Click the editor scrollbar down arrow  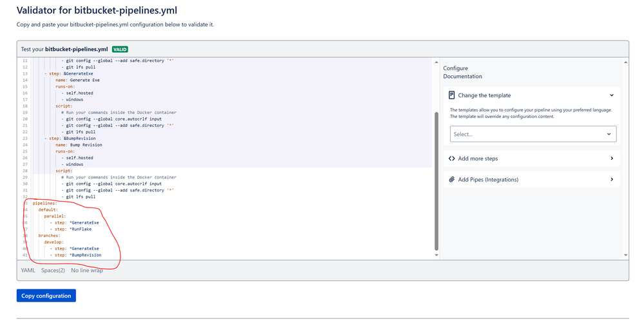pos(436,255)
